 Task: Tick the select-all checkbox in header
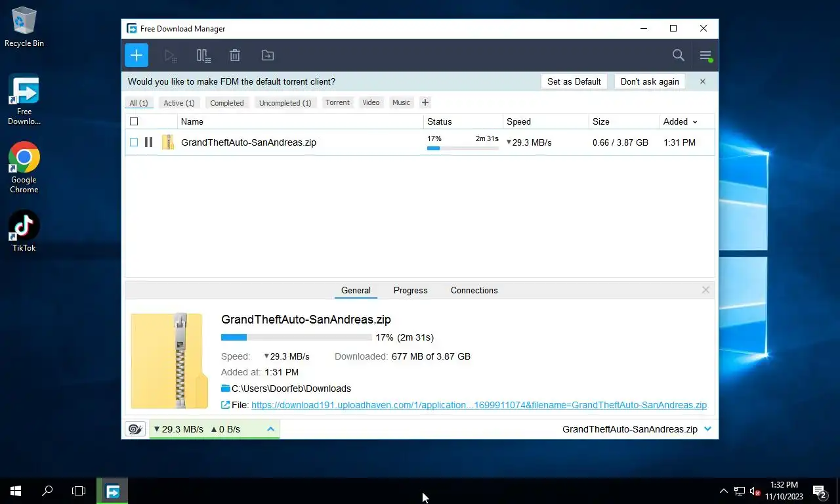coord(134,121)
